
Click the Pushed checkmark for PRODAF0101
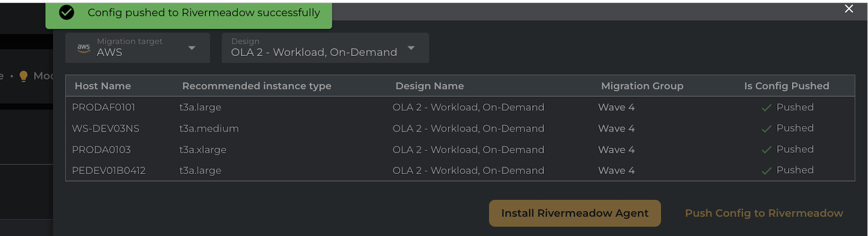766,108
